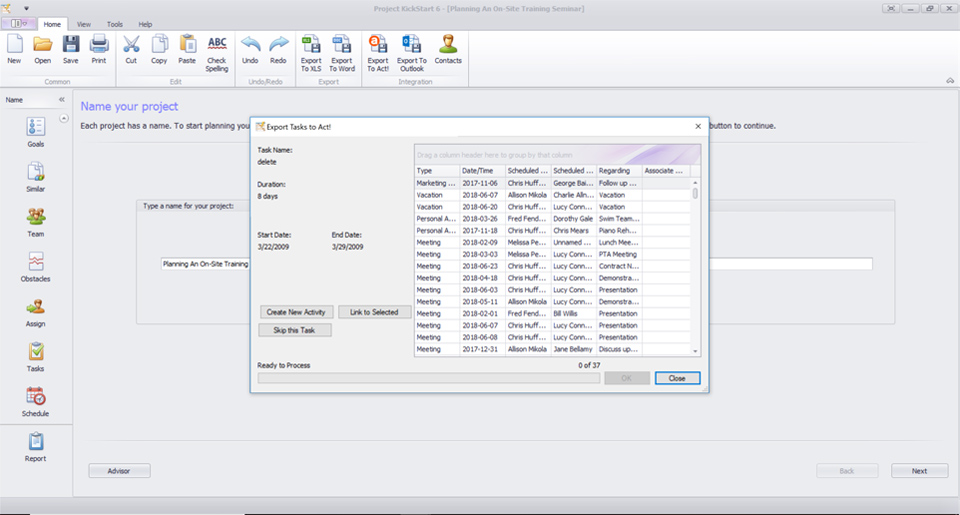960x515 pixels.
Task: Click Export To Outlook icon
Action: (411, 54)
